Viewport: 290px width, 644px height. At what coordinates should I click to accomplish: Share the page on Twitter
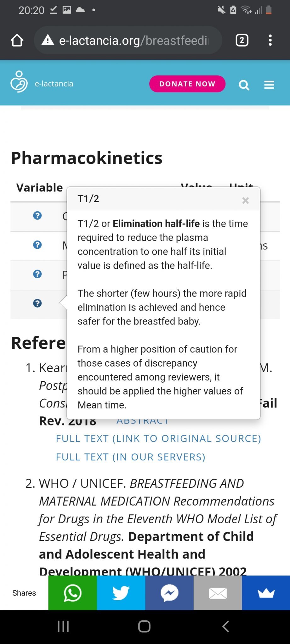[x=121, y=593]
